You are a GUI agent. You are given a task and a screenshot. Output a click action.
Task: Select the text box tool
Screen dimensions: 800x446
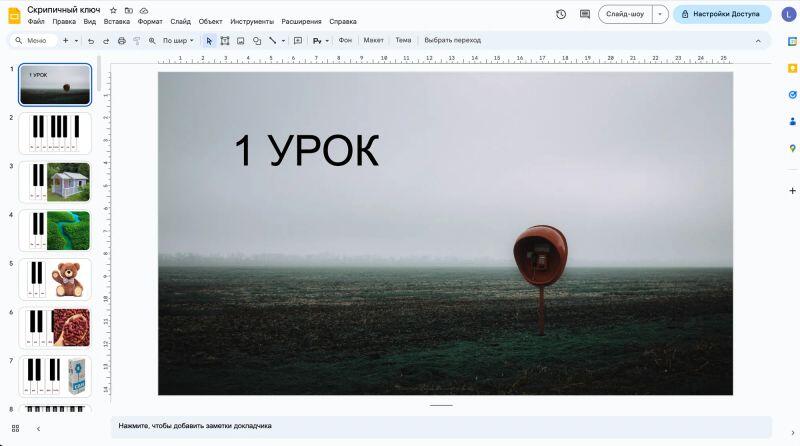tap(225, 41)
